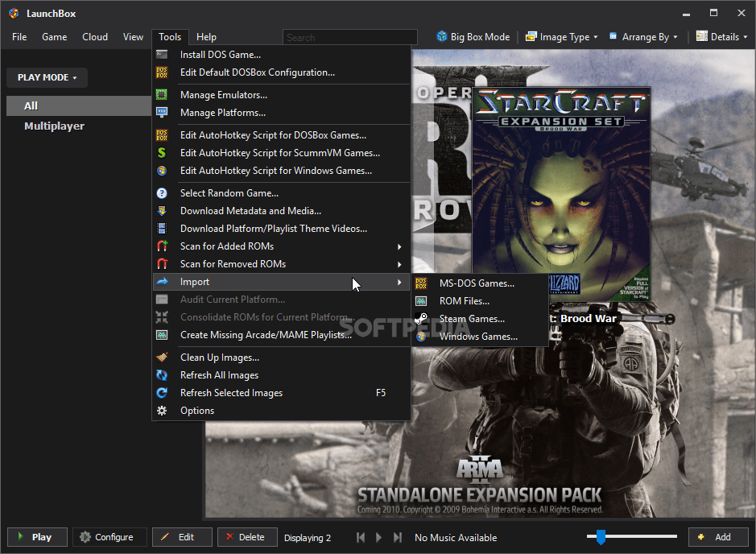Click the Add button
This screenshot has height=554, width=756.
click(718, 537)
